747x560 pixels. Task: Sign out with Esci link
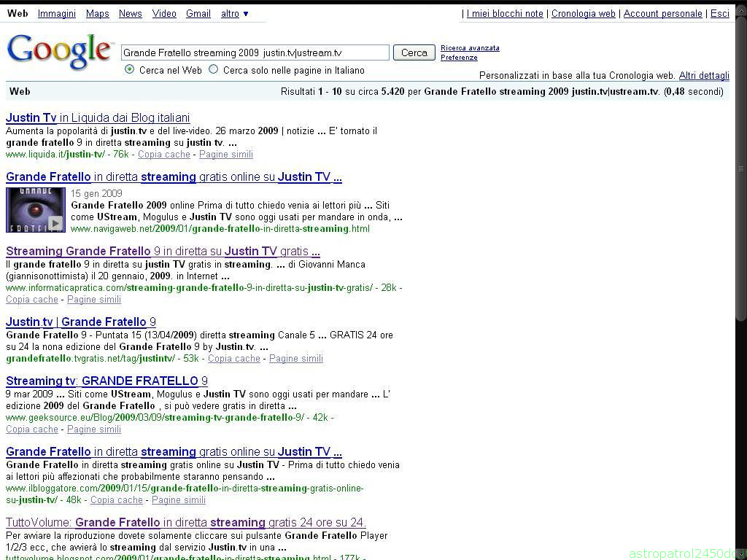pos(720,14)
